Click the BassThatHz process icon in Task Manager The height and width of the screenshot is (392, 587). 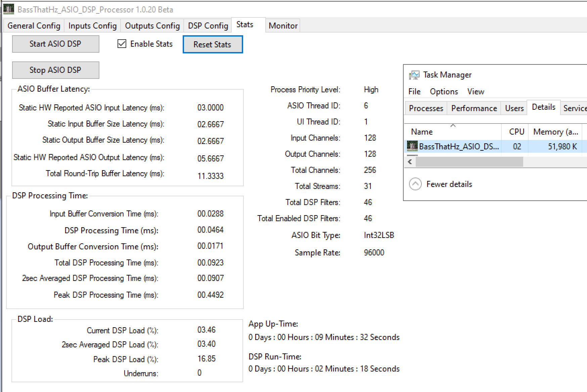click(412, 146)
